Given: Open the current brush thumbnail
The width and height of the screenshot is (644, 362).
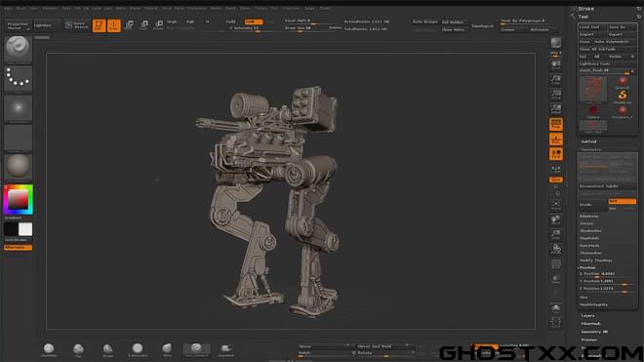Looking at the screenshot, I should [x=18, y=49].
